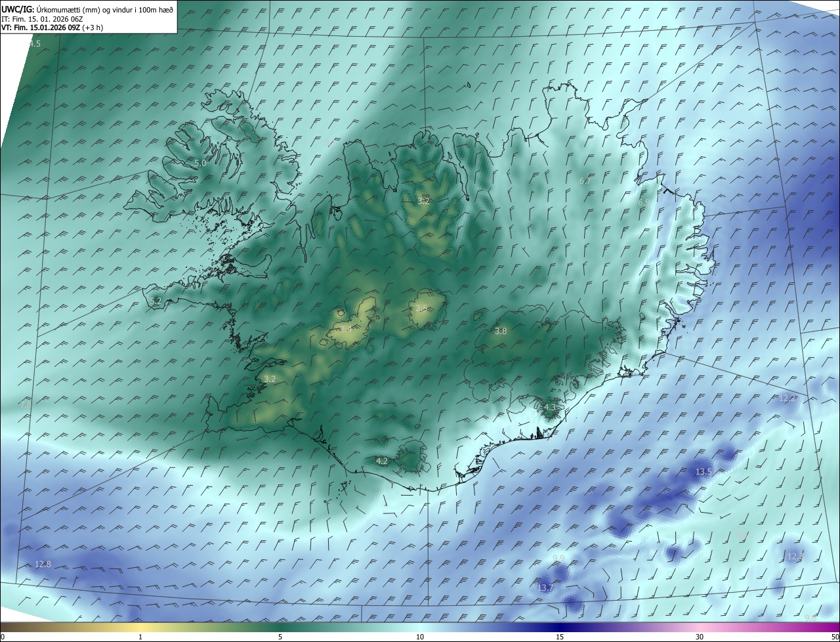Click the 30 tick on the color scale
The height and width of the screenshot is (642, 840).
coord(700,637)
